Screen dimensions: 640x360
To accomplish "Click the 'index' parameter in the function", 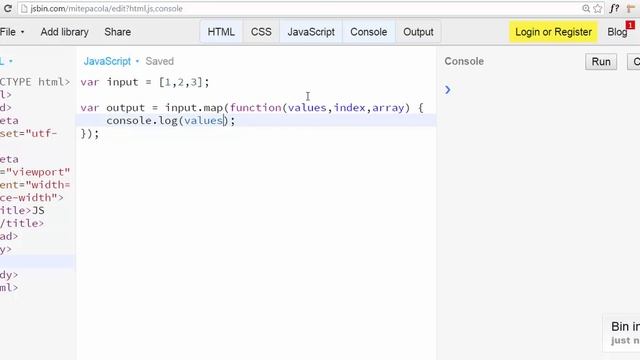I will (x=349, y=108).
